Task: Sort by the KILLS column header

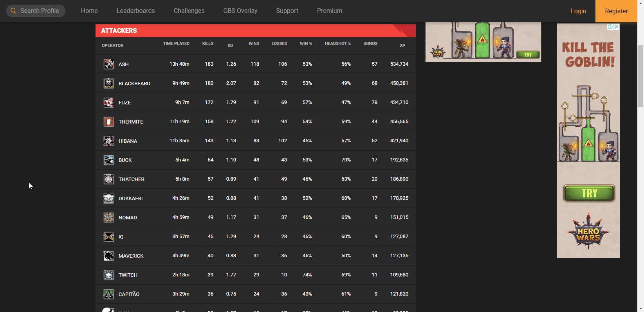Action: click(x=208, y=44)
